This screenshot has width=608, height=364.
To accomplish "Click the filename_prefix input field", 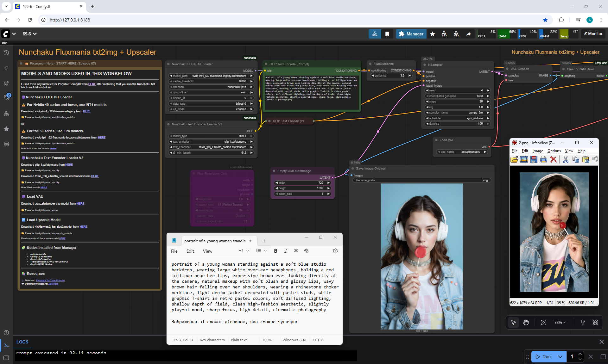I will 421,180.
